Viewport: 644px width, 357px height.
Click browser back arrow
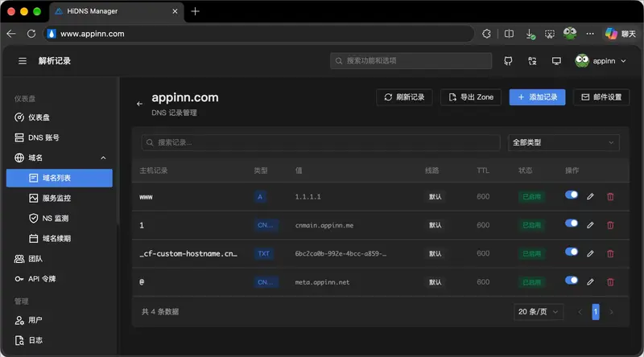tap(11, 34)
